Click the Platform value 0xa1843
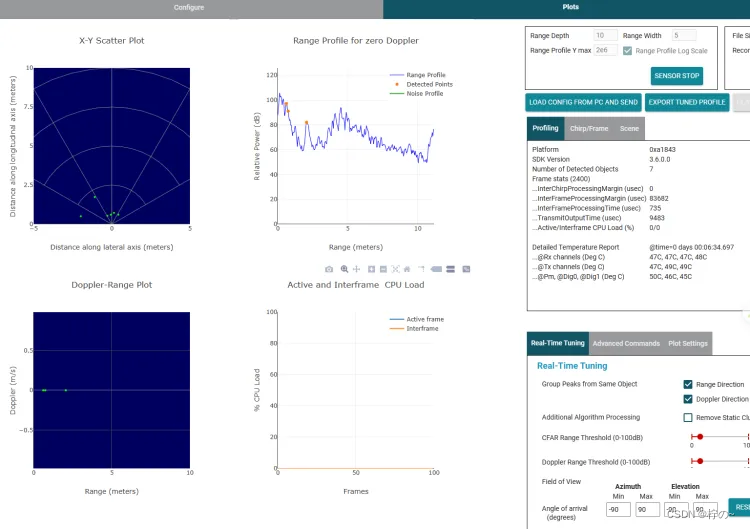Viewport: 750px width, 529px height. point(662,150)
